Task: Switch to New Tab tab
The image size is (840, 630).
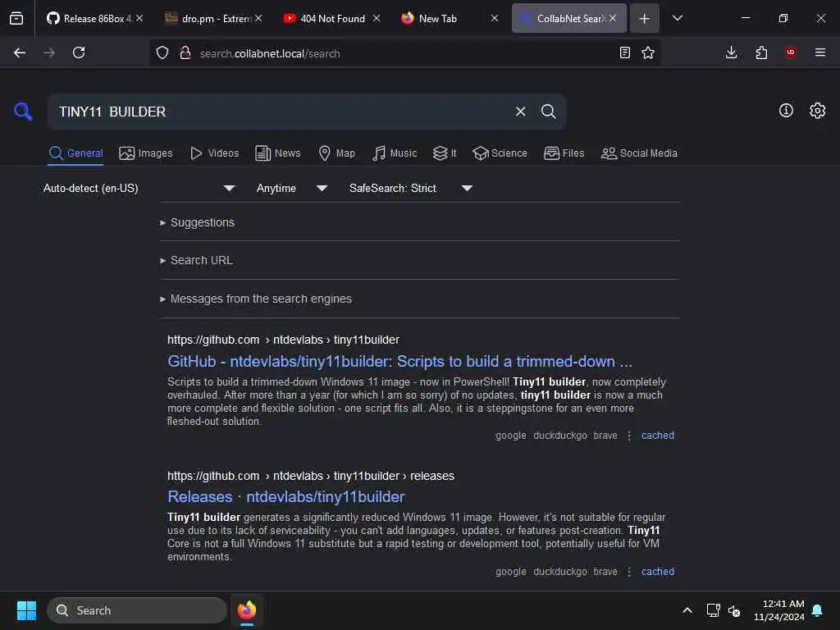Action: coord(449,18)
